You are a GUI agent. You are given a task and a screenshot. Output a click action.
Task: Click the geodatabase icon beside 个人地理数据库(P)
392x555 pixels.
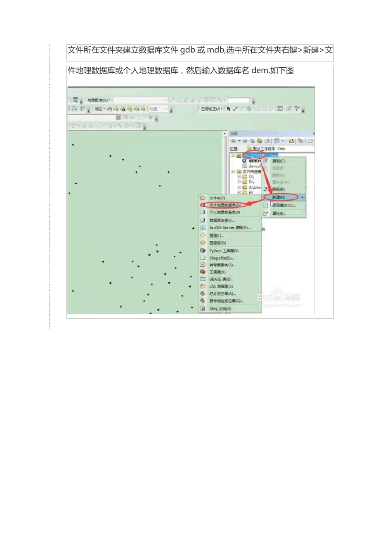203,212
